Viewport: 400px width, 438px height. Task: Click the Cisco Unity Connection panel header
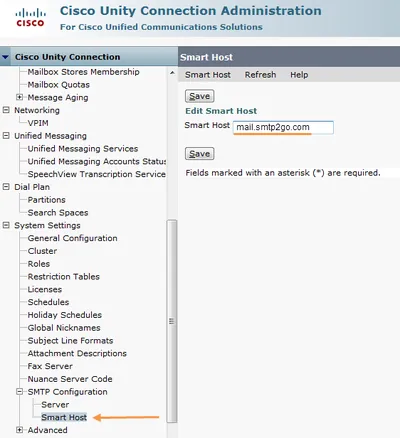point(89,57)
